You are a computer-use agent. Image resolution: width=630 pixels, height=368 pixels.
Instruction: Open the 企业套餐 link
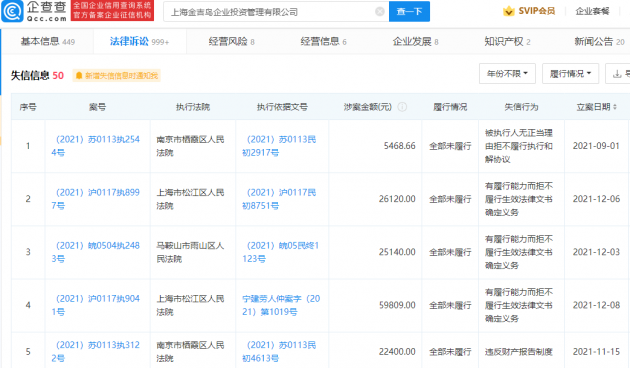click(x=592, y=11)
